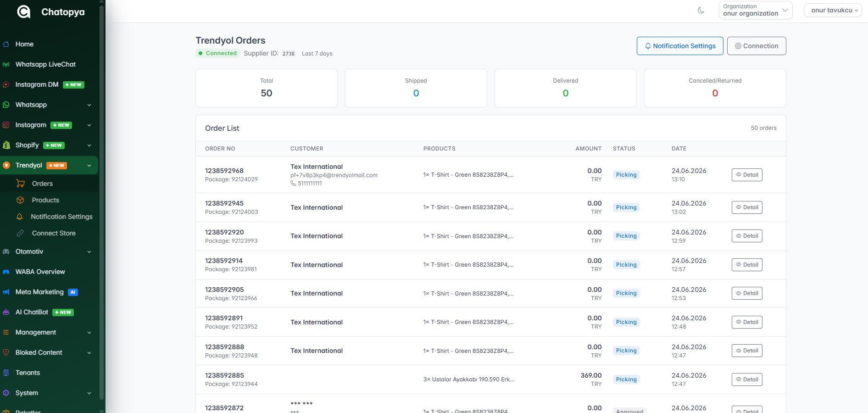Click the Meta Marketing megaphone icon

6,292
